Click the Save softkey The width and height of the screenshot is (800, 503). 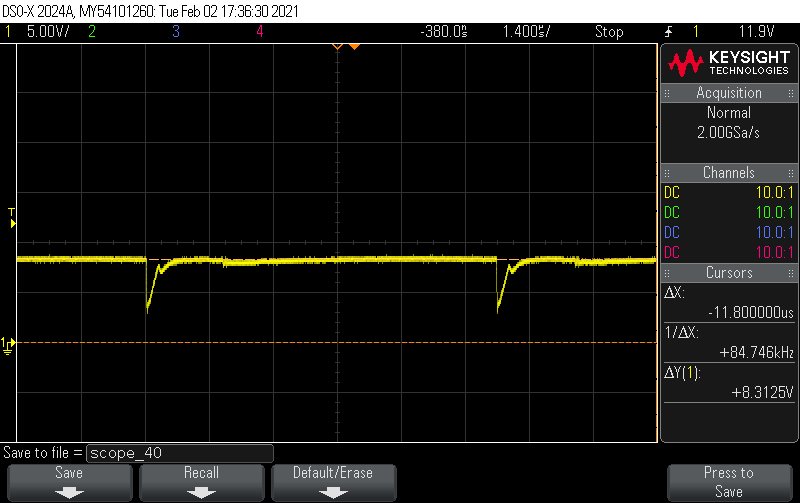(x=69, y=483)
